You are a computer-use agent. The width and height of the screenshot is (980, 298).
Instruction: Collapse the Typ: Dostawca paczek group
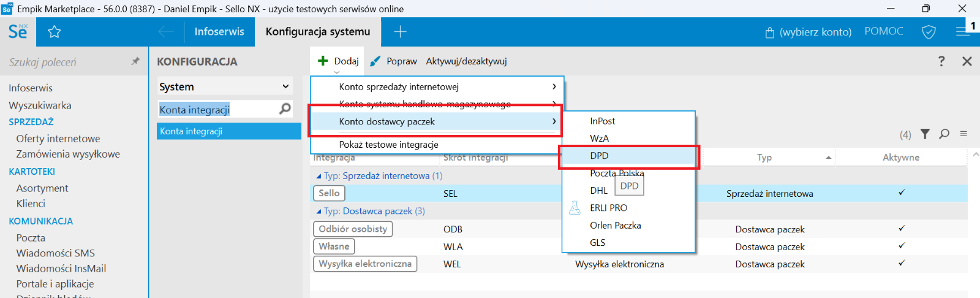click(318, 212)
